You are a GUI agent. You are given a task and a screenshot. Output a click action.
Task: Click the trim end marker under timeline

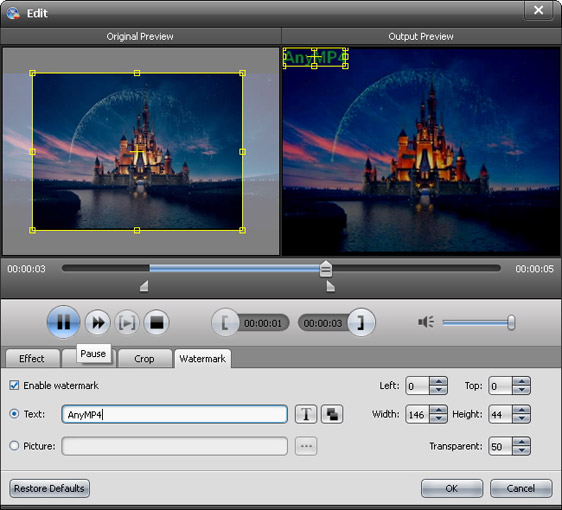[330, 286]
